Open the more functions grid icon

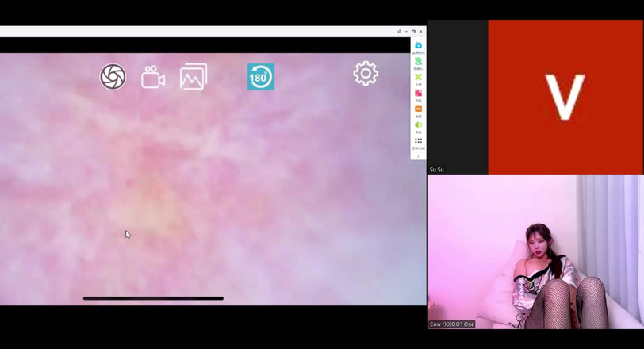pos(418,141)
